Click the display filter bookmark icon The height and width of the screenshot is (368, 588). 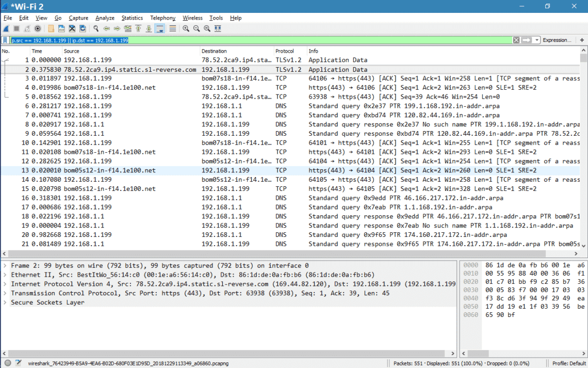(x=5, y=40)
